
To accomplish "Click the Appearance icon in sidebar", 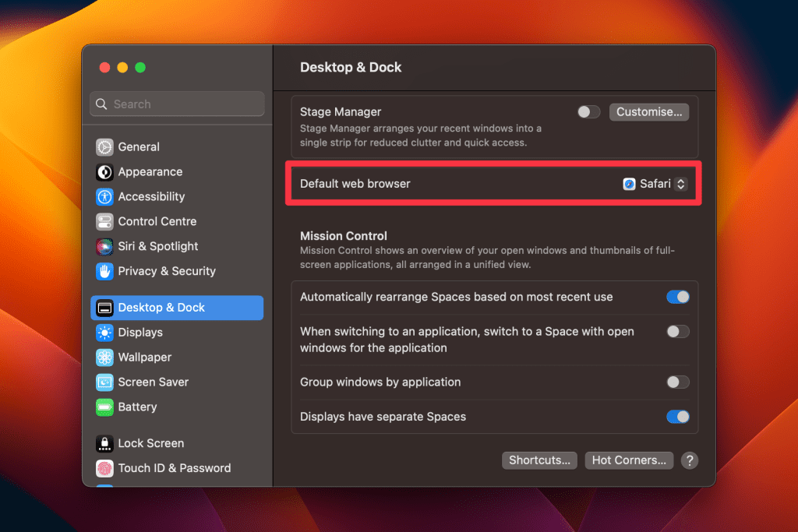I will tap(104, 172).
